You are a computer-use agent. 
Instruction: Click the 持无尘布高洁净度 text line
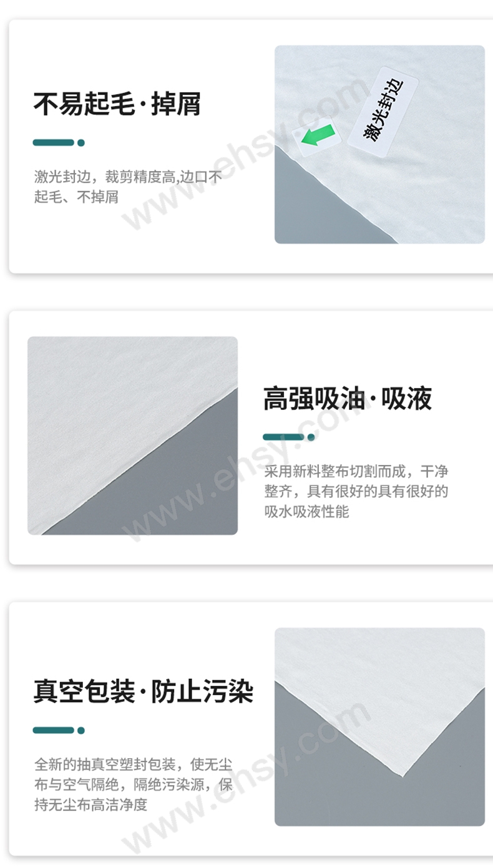click(x=91, y=804)
